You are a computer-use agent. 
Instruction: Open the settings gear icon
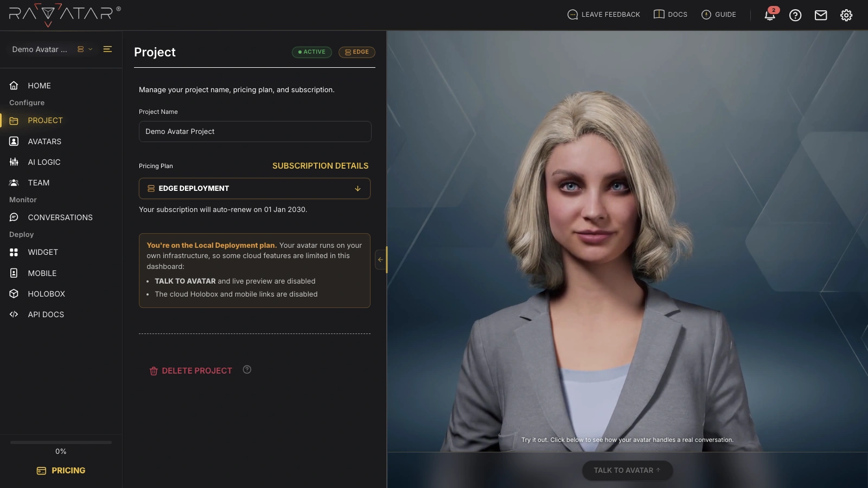point(846,15)
